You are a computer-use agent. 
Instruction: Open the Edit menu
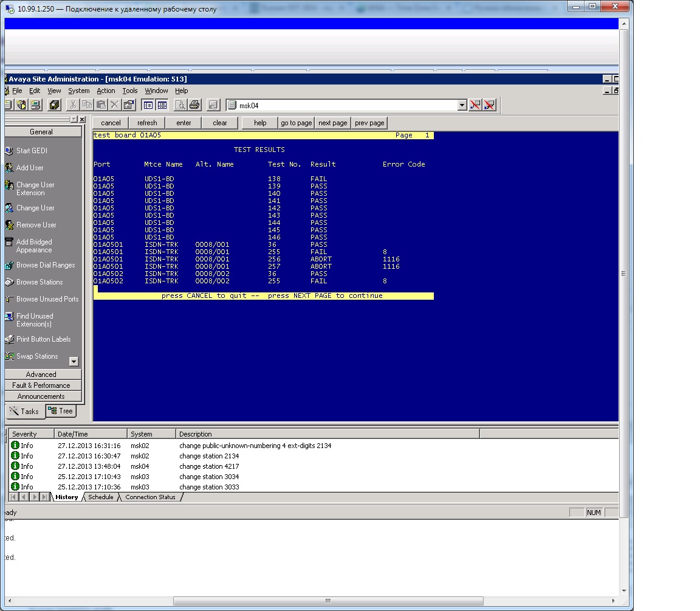coord(35,91)
